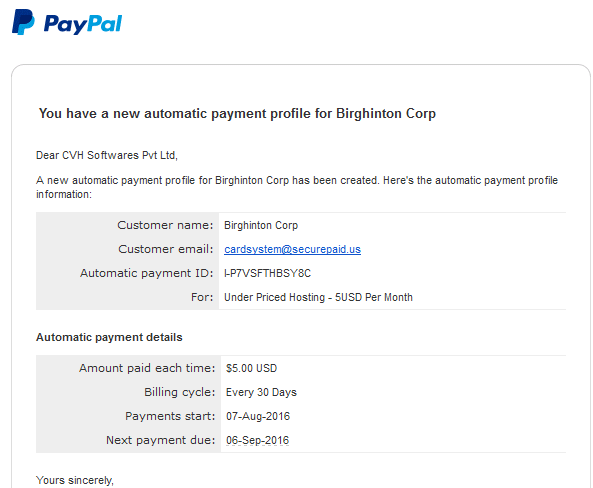Click the Birghinton Corp customer name value
The height and width of the screenshot is (488, 593).
[261, 225]
